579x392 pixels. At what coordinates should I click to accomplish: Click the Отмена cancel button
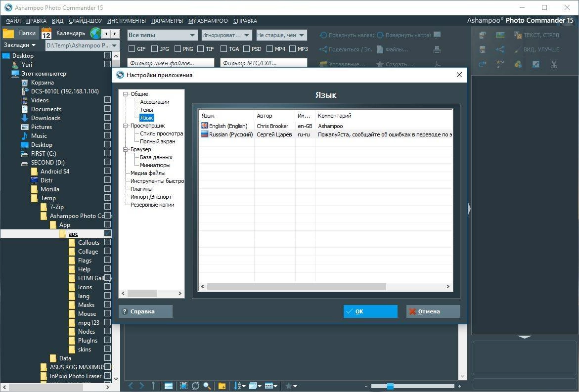click(x=433, y=311)
